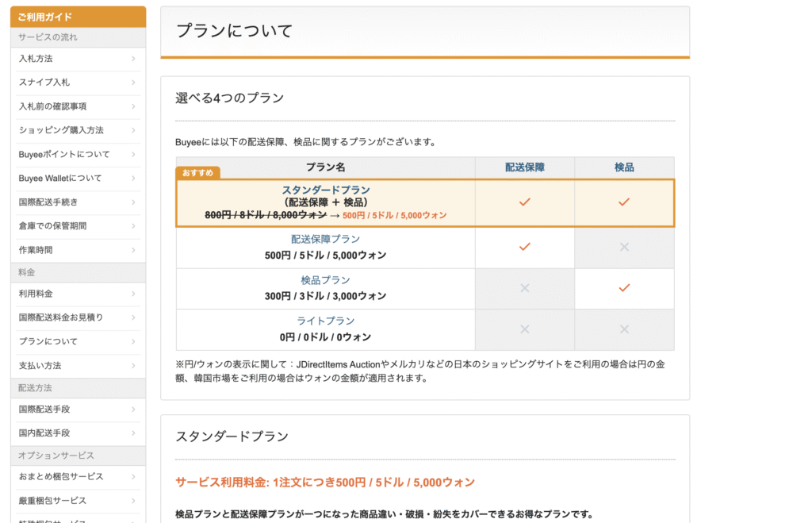Open おまとめ梱包サービス sidebar item
812x523 pixels.
coord(61,477)
